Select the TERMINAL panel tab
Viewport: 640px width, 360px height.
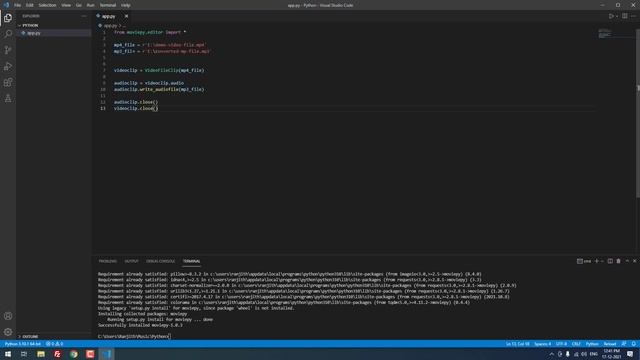[x=191, y=261]
